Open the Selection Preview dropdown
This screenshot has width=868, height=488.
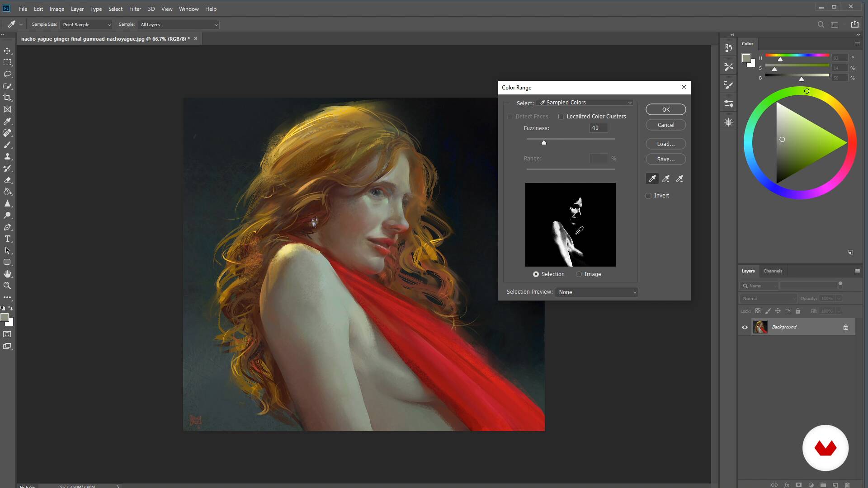[x=596, y=292]
